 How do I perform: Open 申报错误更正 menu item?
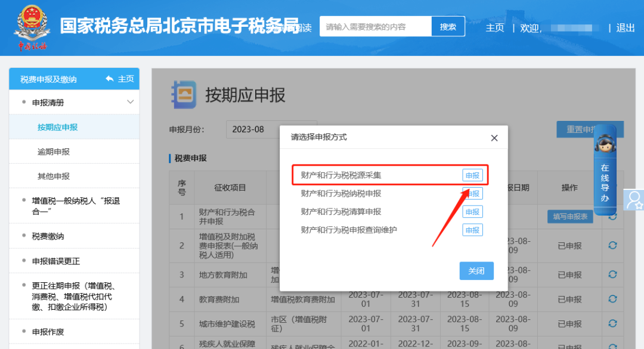click(74, 261)
